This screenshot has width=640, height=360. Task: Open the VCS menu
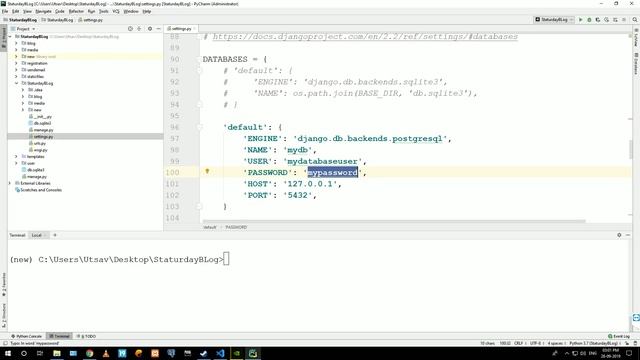click(116, 11)
